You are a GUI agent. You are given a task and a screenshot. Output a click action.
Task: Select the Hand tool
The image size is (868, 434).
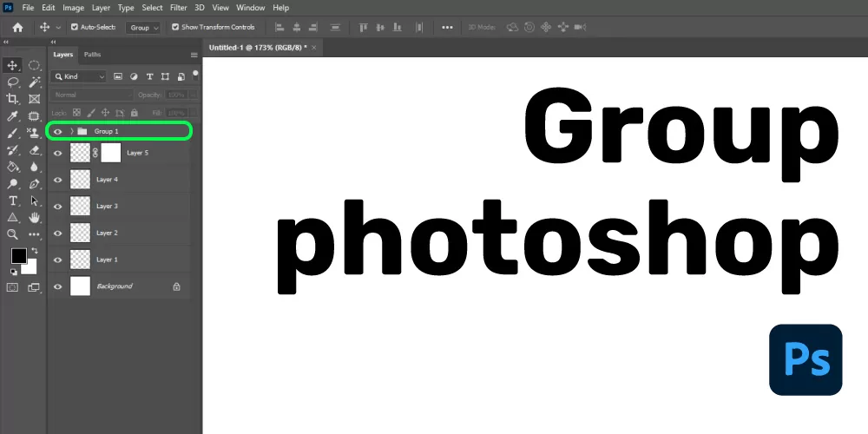pos(35,218)
